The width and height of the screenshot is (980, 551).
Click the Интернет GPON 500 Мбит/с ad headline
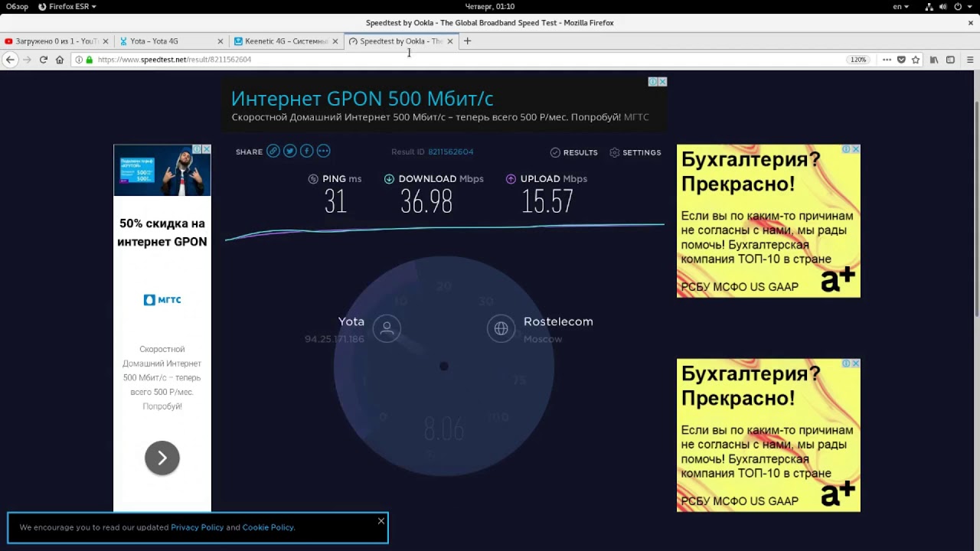tap(362, 99)
